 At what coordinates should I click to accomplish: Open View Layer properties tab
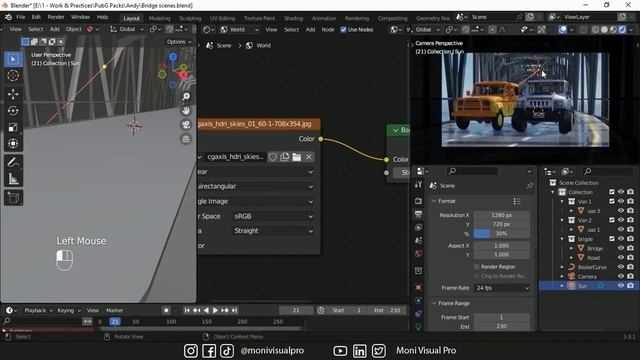[418, 227]
